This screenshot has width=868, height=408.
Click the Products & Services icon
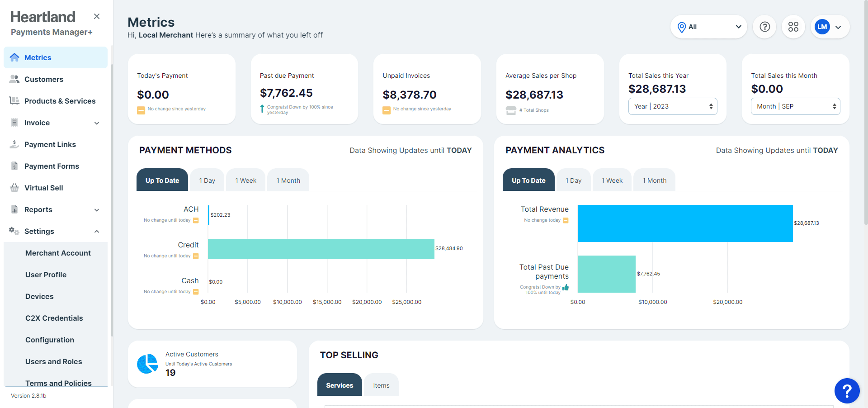(14, 100)
